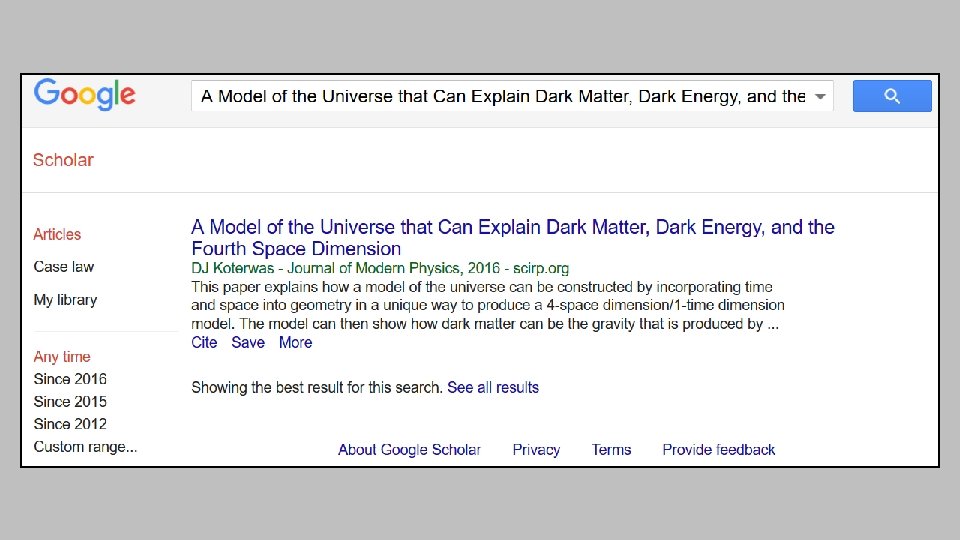Filter results Since 2016
The image size is (960, 540).
tap(70, 379)
